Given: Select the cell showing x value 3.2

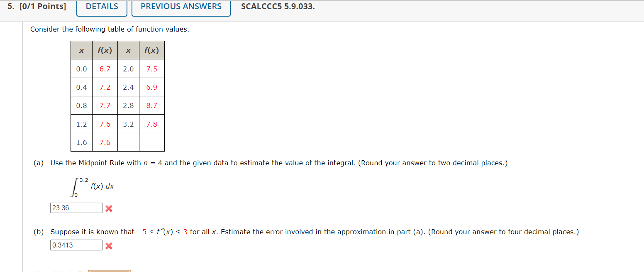Looking at the screenshot, I should 128,124.
